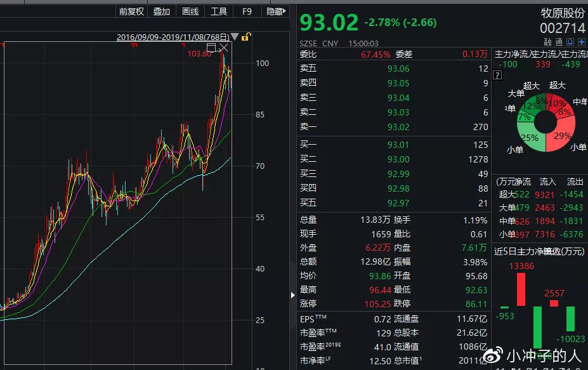Click the EPS TTM value 0.72

coord(382,319)
